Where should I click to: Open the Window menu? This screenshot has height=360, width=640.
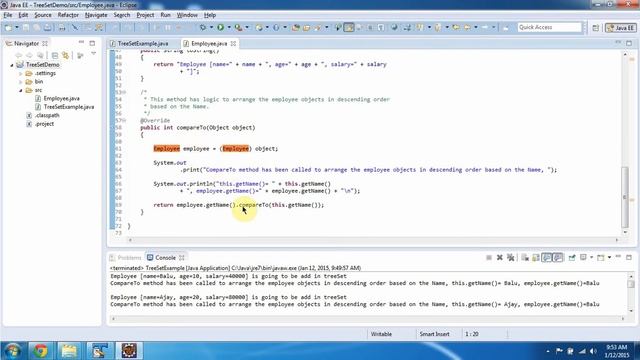click(187, 15)
